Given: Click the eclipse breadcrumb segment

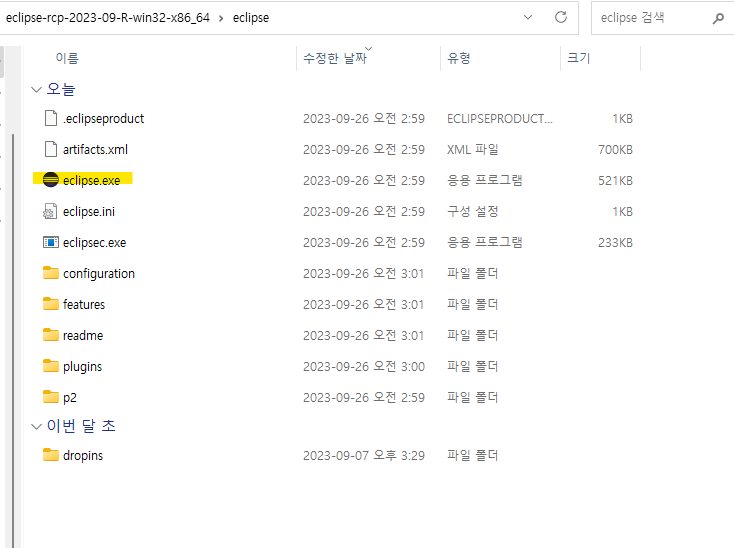Looking at the screenshot, I should click(x=251, y=18).
